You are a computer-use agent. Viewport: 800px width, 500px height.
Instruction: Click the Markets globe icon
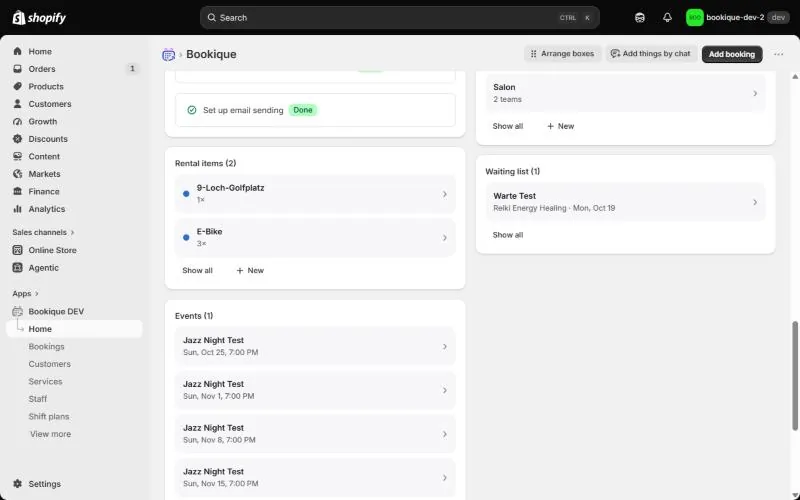coord(18,174)
